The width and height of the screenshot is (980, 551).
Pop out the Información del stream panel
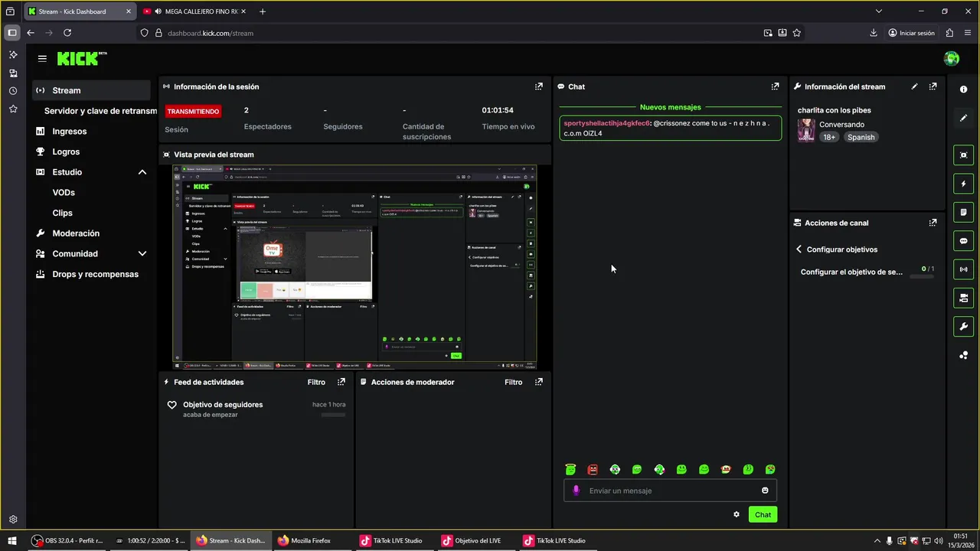pyautogui.click(x=933, y=86)
